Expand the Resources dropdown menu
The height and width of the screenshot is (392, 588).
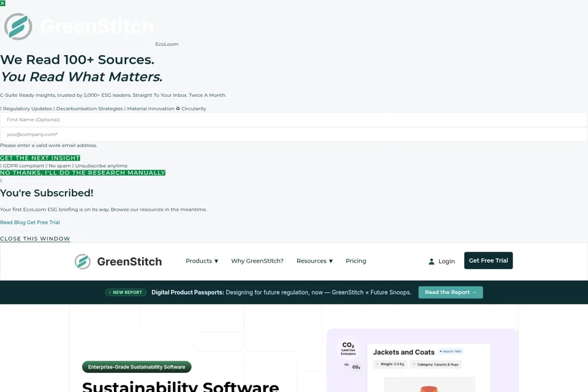point(315,261)
